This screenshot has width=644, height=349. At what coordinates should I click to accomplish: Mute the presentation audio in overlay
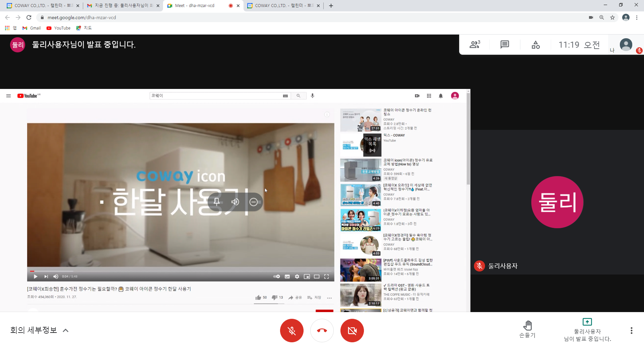pyautogui.click(x=235, y=202)
